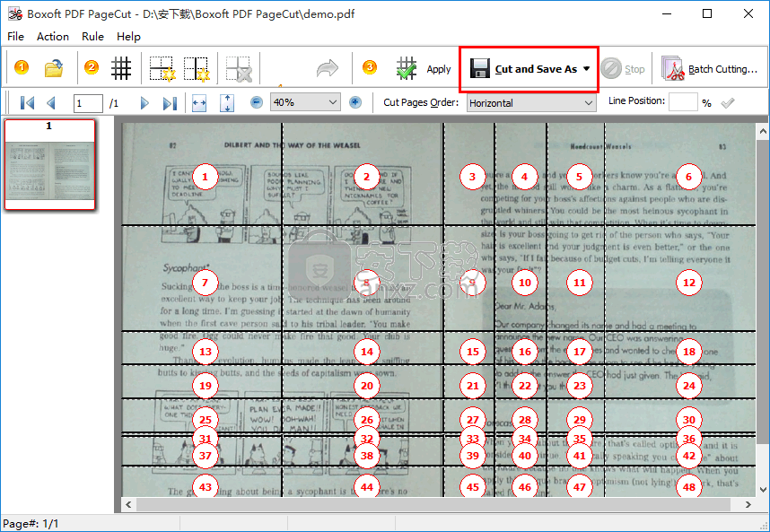The height and width of the screenshot is (532, 770).
Task: Click the 'Line Position:' label
Action: tap(636, 100)
